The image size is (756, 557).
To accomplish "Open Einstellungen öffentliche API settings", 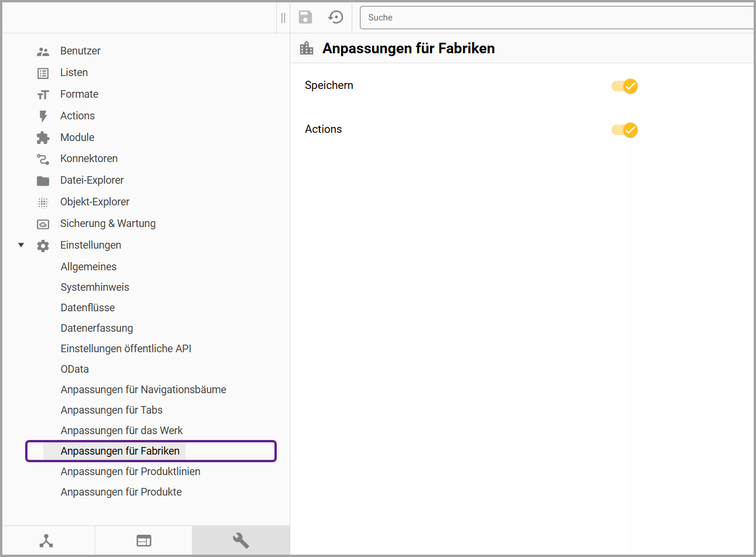I will click(x=126, y=349).
